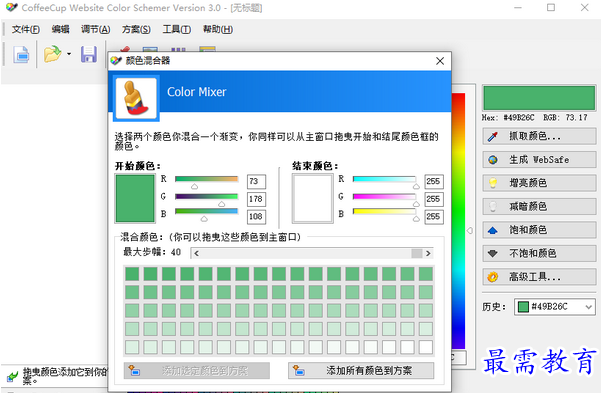The width and height of the screenshot is (605, 393).
Task: Select last white swatch in bottom row
Action: click(x=426, y=347)
